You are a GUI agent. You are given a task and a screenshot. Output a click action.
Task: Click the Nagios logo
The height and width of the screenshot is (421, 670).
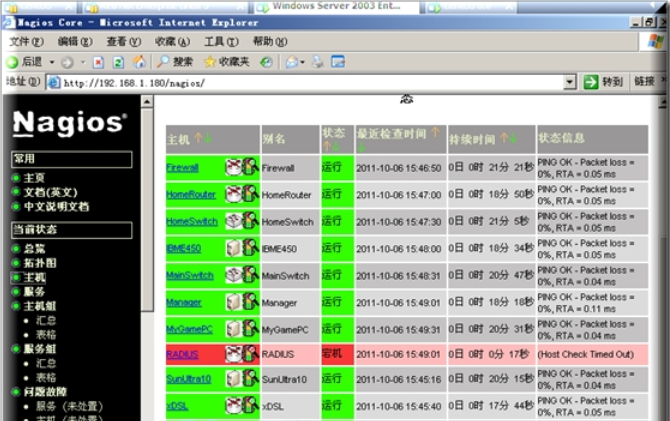(x=70, y=124)
